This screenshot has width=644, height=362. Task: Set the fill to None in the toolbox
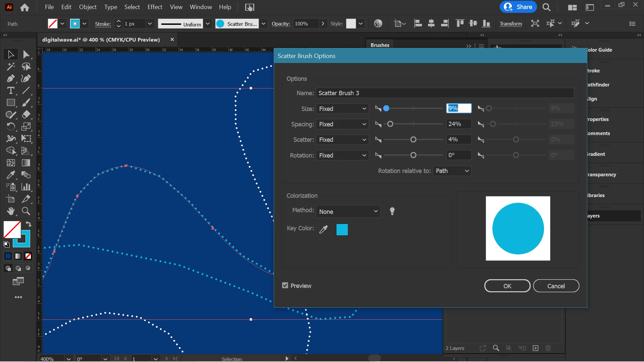coord(29,256)
